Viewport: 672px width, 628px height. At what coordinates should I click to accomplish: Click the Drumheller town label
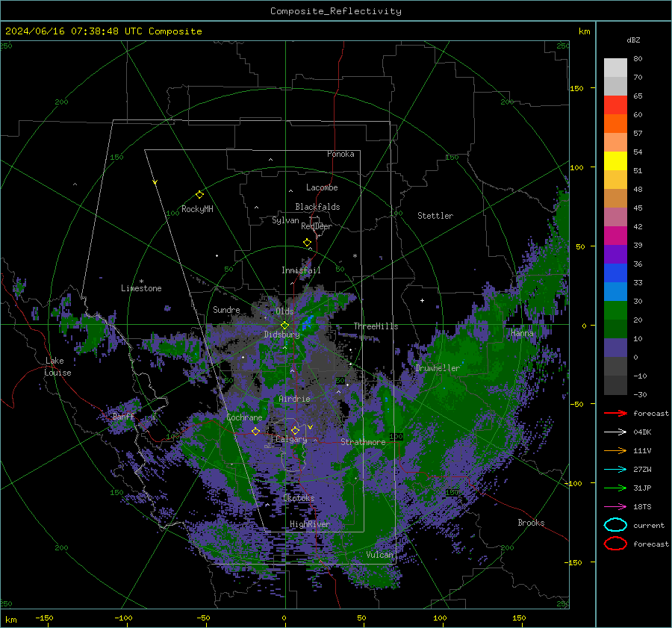(x=438, y=368)
